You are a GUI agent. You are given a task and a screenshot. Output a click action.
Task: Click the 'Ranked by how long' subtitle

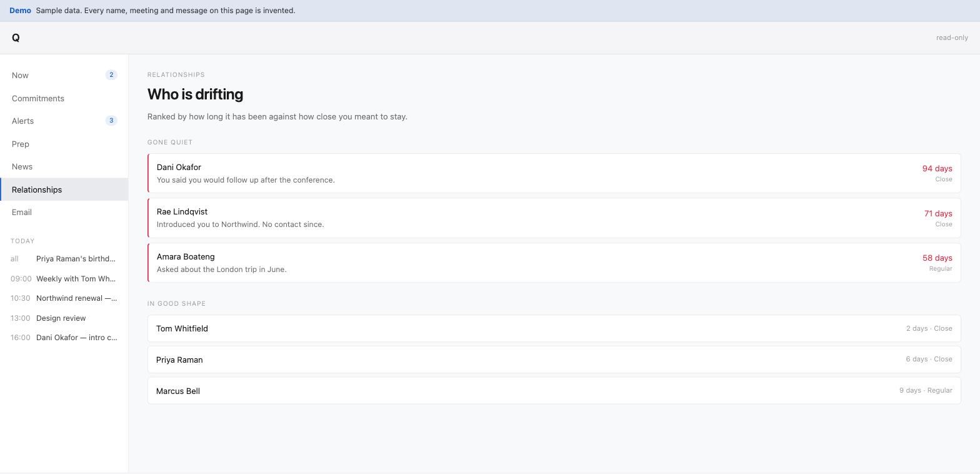click(x=277, y=116)
